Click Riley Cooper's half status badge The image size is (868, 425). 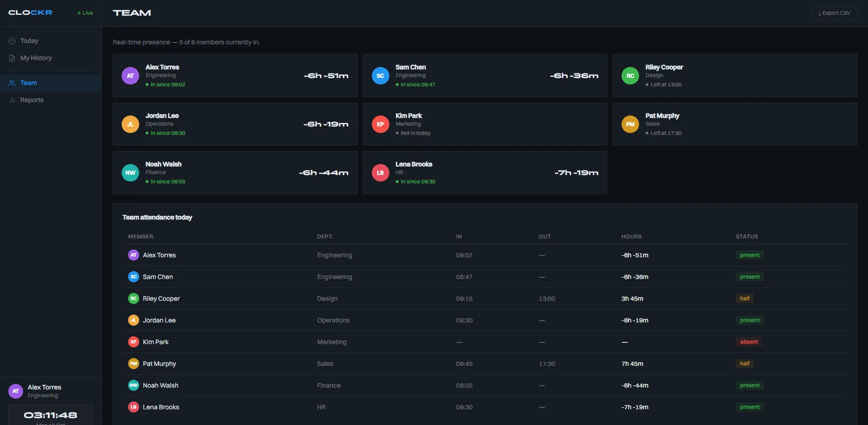coord(745,298)
